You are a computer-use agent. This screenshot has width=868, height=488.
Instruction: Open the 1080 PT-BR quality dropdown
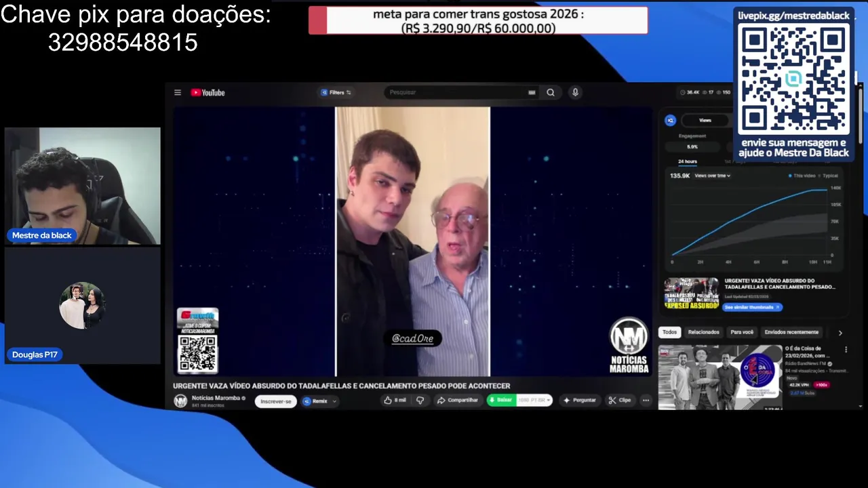(x=534, y=401)
